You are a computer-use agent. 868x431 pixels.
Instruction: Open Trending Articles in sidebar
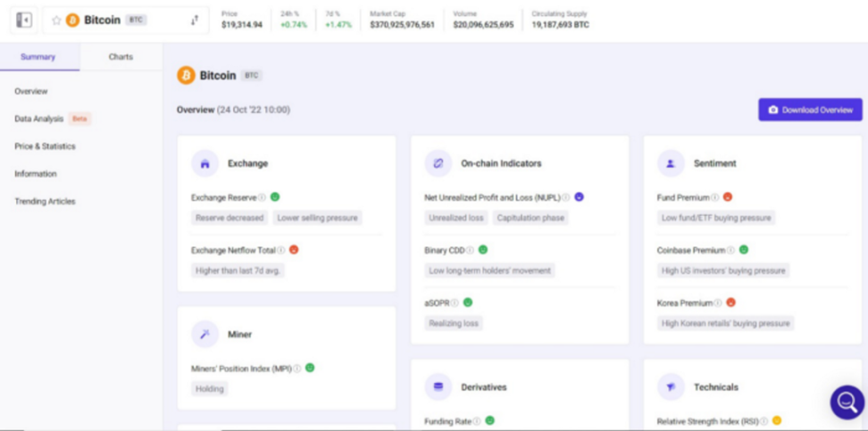pyautogui.click(x=45, y=202)
